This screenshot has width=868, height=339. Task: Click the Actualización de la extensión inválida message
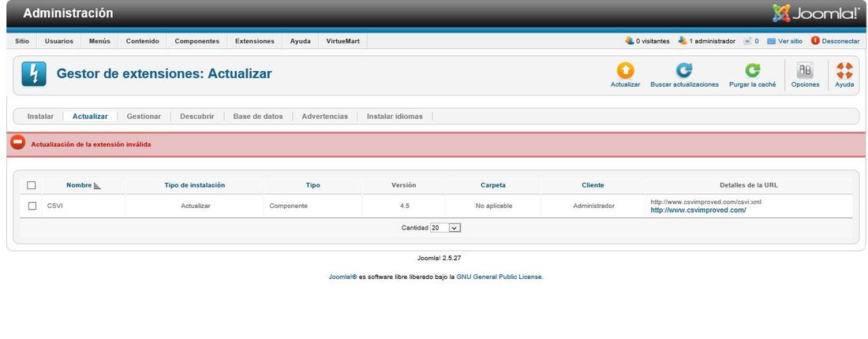pos(91,144)
